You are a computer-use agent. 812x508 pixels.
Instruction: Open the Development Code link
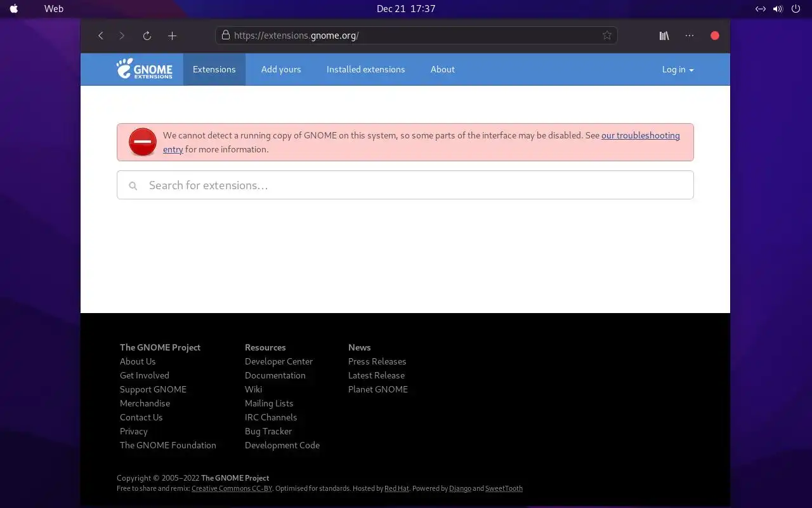[282, 445]
